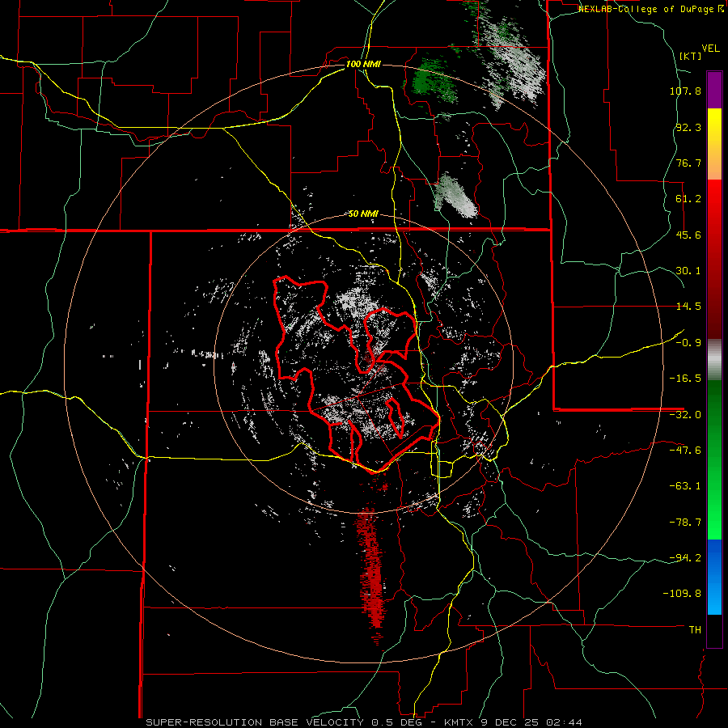Pick the green segment of color bar
Viewport: 728px width, 728px height.
(x=714, y=459)
